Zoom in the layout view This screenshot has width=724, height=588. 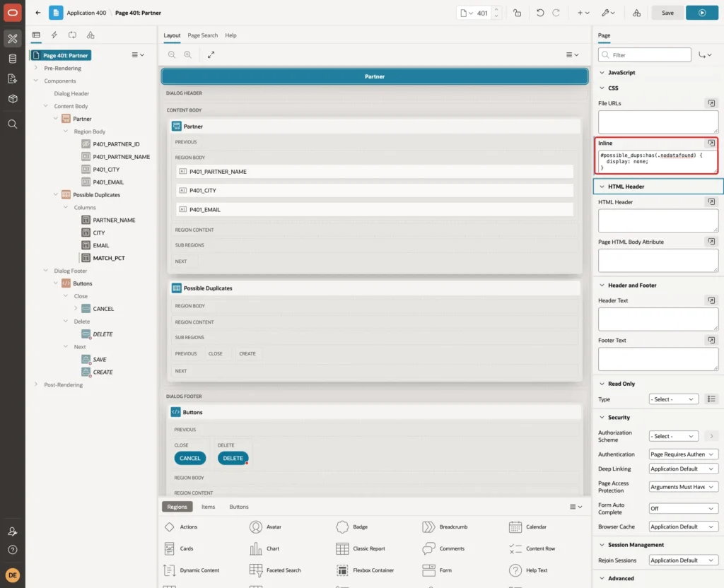(x=188, y=54)
